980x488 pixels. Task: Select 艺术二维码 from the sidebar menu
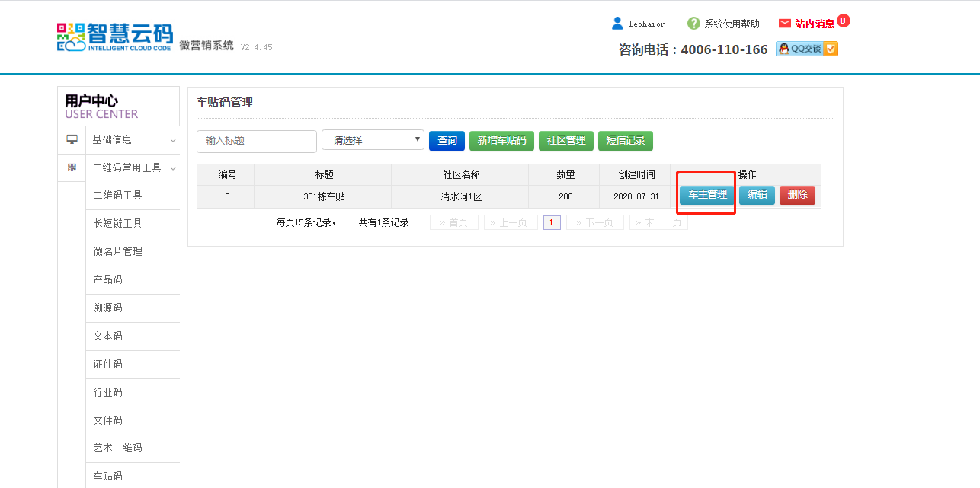pyautogui.click(x=118, y=448)
